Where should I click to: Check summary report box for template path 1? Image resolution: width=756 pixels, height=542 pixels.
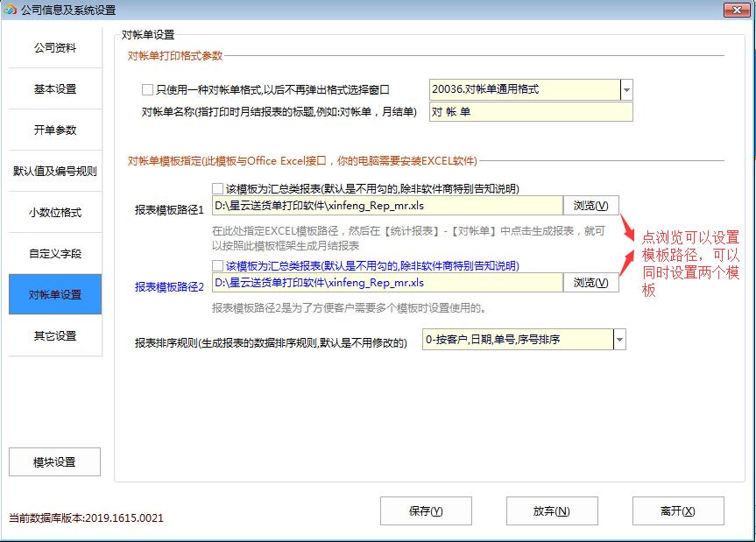click(x=217, y=188)
